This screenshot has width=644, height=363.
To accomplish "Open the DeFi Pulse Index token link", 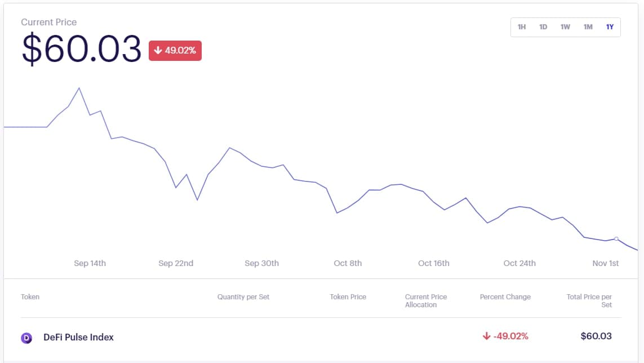I will tap(78, 337).
